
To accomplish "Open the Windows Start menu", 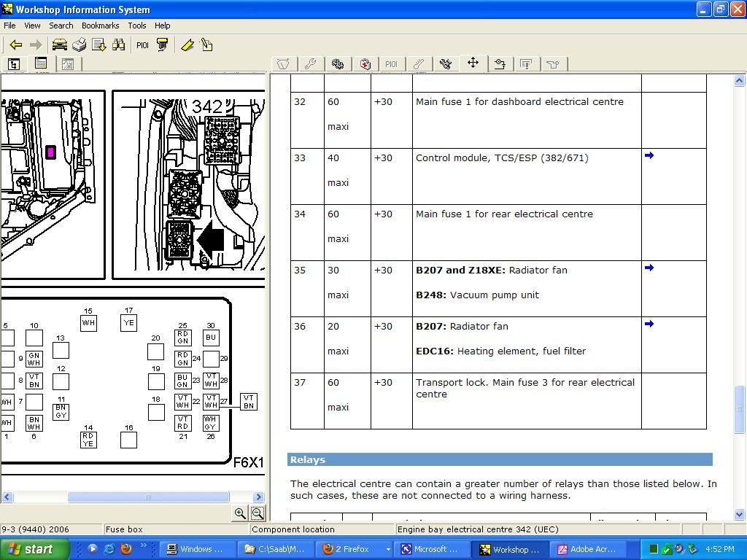I will tap(34, 549).
